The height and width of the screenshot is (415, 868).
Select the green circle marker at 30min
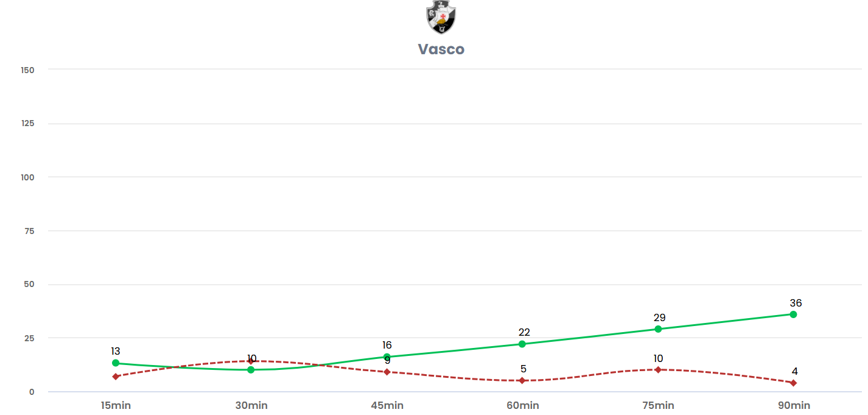click(251, 370)
